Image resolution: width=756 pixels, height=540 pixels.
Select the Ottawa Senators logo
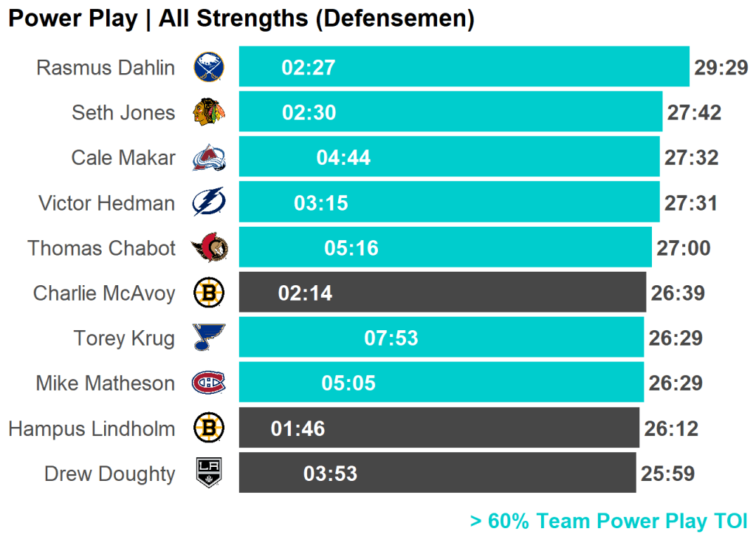tap(209, 248)
